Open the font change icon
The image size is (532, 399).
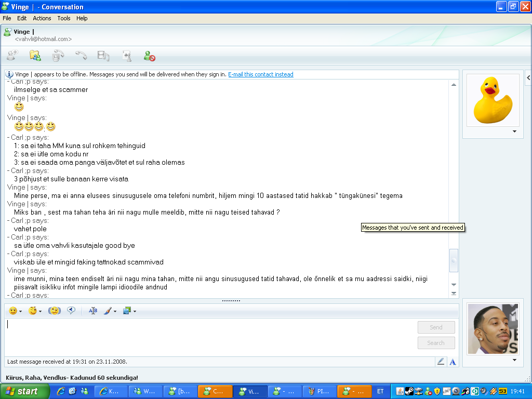(93, 311)
